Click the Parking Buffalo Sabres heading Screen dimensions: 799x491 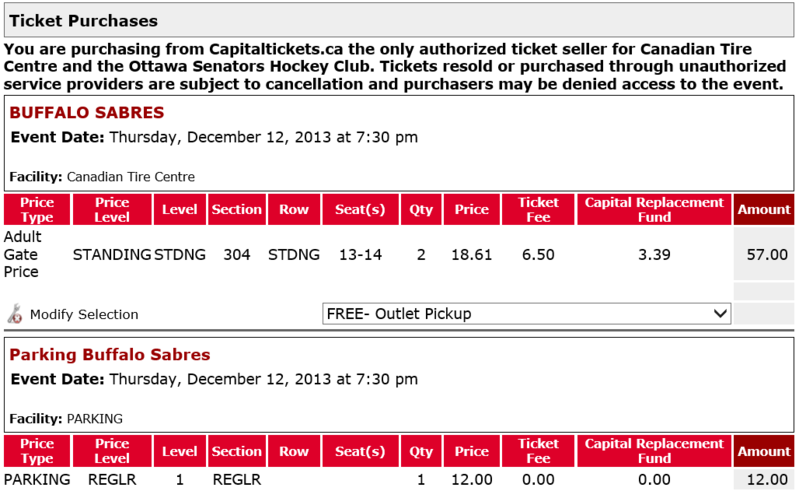tap(110, 355)
